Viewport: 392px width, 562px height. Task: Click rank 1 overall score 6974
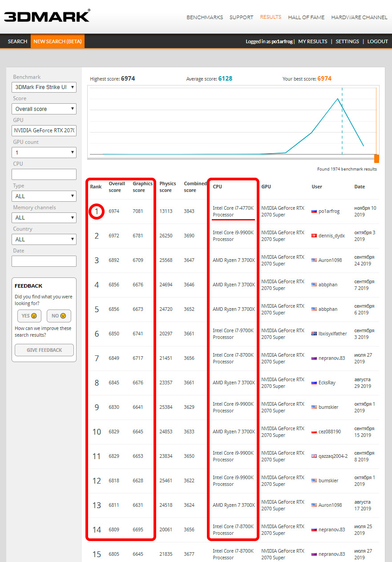114,211
